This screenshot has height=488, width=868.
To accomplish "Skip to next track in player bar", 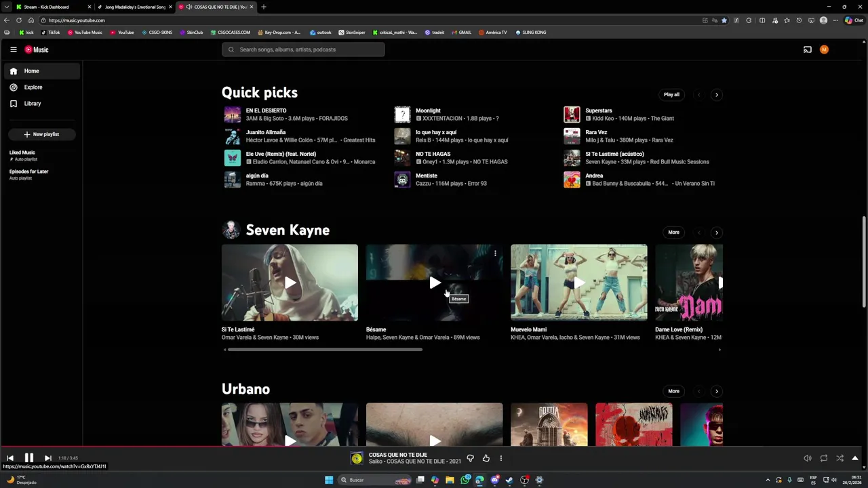I will pos(47,458).
